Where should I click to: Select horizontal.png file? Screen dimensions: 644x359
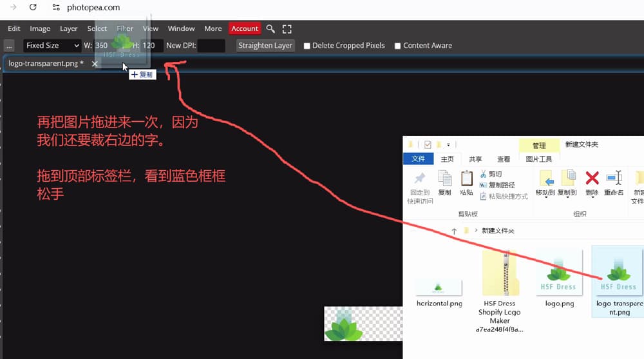(x=439, y=293)
